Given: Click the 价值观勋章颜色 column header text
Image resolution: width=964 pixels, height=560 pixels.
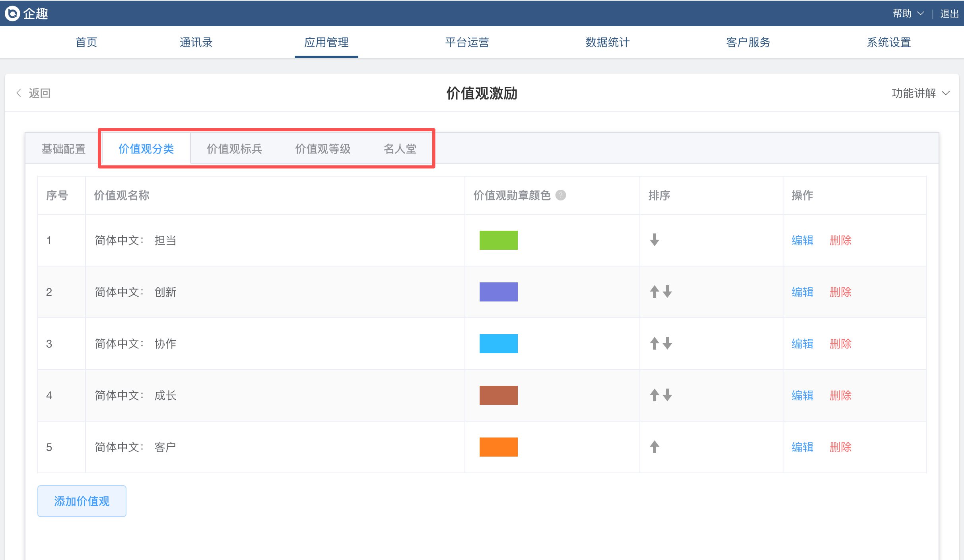Looking at the screenshot, I should (512, 195).
